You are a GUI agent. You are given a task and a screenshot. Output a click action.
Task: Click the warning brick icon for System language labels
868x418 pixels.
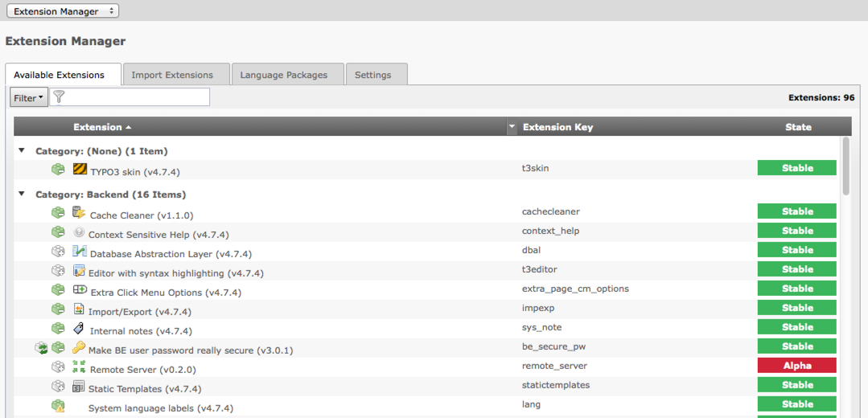[58, 407]
